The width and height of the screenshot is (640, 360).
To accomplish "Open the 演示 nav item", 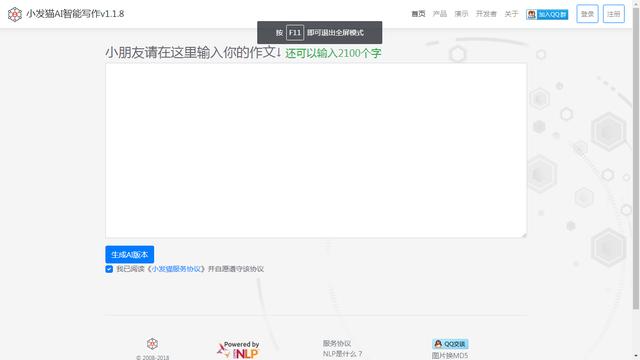I will click(x=461, y=14).
